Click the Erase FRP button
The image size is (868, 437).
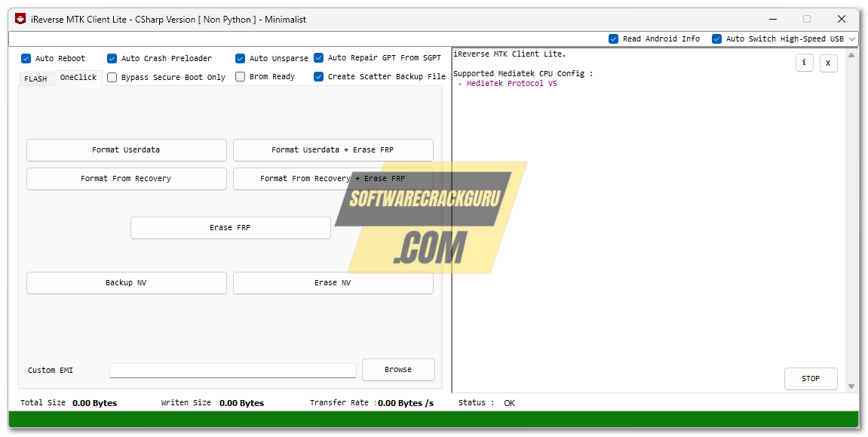point(230,228)
